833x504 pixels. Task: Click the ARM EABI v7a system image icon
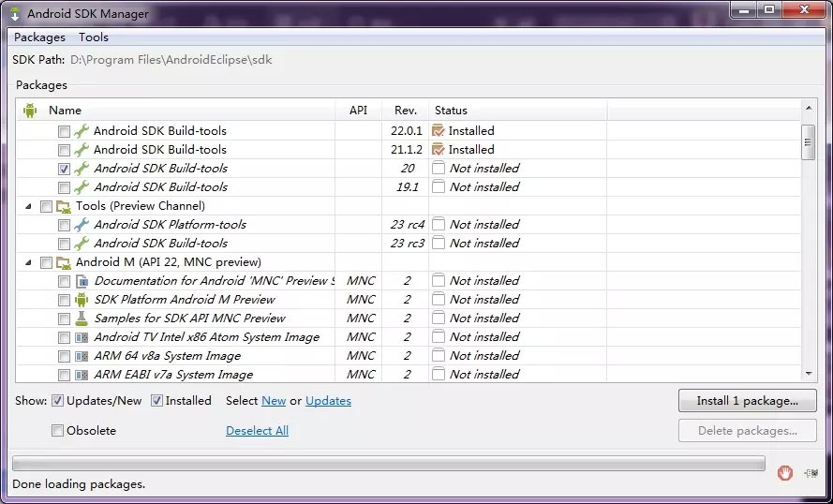82,375
